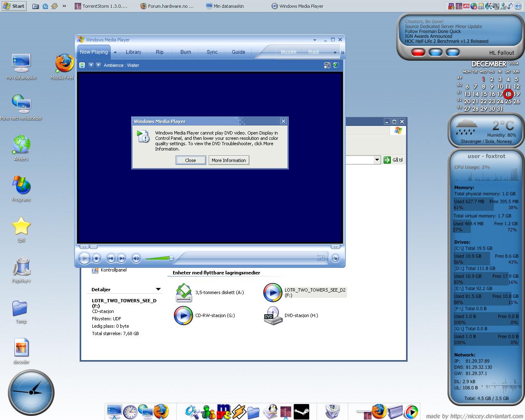The image size is (525, 420).
Task: Click December 25 on the calendar widget
Action: (x=508, y=101)
